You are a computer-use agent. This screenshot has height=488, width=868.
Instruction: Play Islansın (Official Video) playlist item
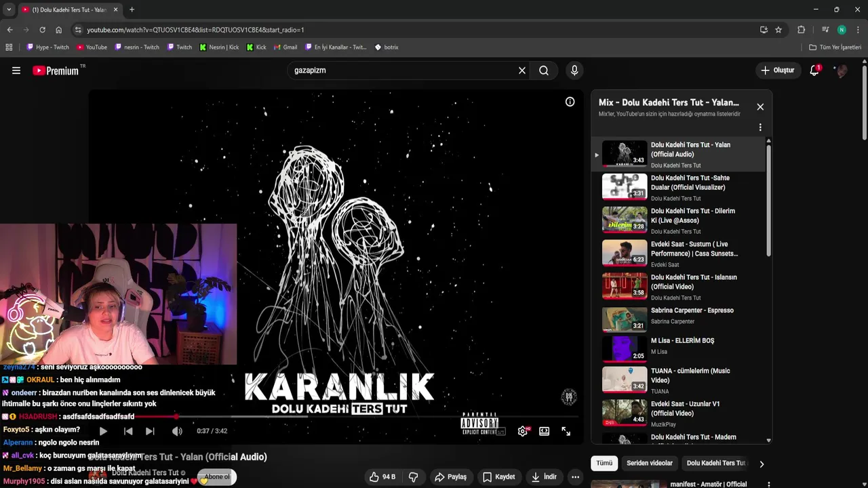[678, 287]
